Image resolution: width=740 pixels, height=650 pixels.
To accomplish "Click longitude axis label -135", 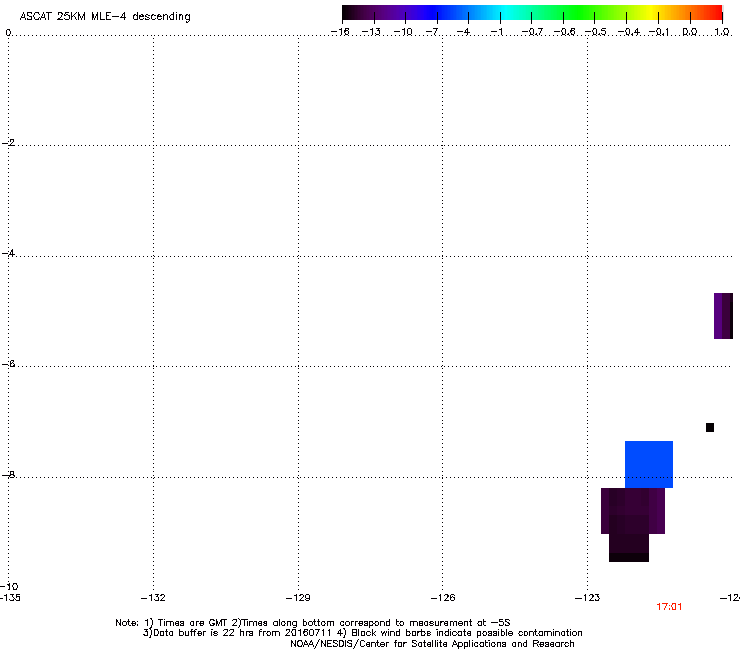I will point(10,598).
